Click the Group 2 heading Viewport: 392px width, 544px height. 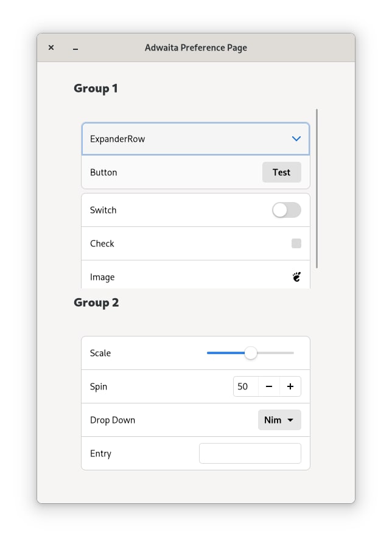point(96,302)
